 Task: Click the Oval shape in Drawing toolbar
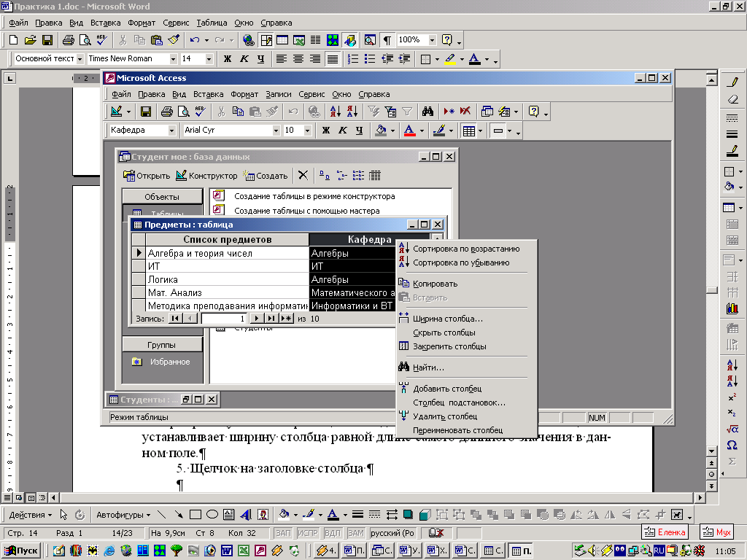(x=212, y=514)
